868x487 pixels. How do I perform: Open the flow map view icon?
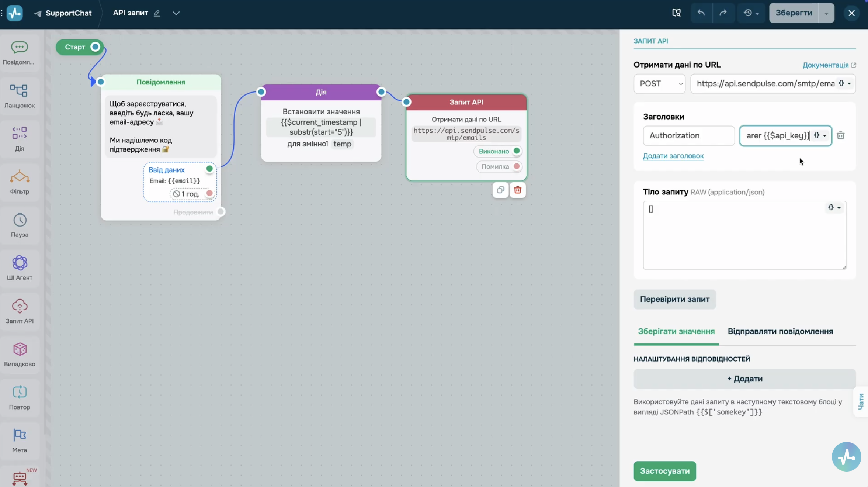coord(676,13)
